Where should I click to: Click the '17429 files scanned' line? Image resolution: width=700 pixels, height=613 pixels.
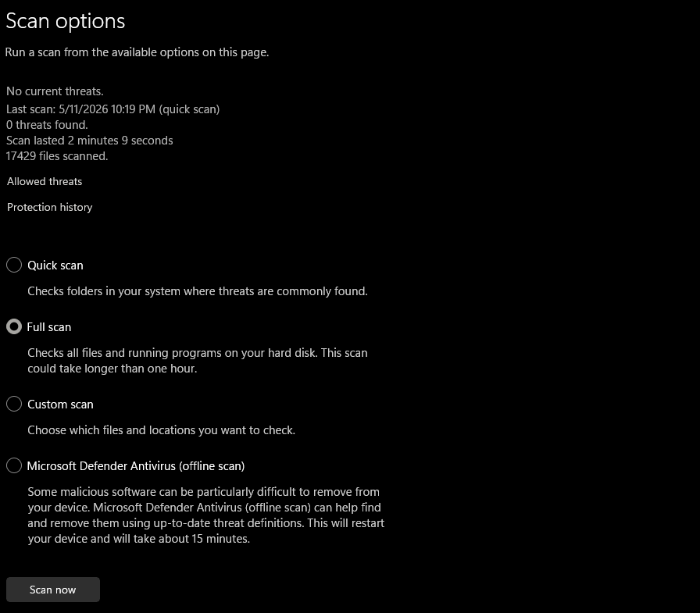(57, 156)
